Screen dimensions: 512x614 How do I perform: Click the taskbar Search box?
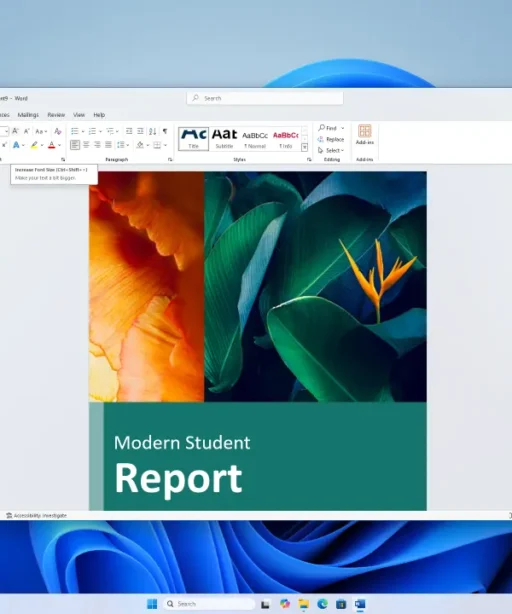[209, 604]
